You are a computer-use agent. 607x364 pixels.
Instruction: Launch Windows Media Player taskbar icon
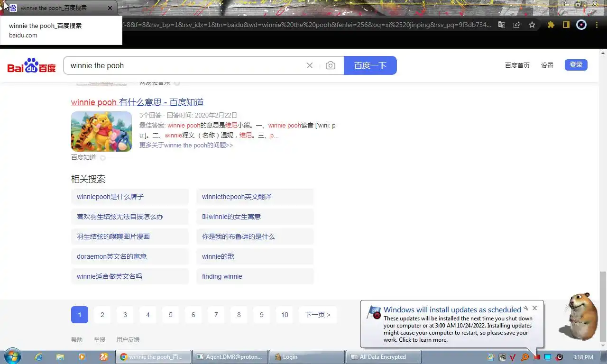[82, 357]
